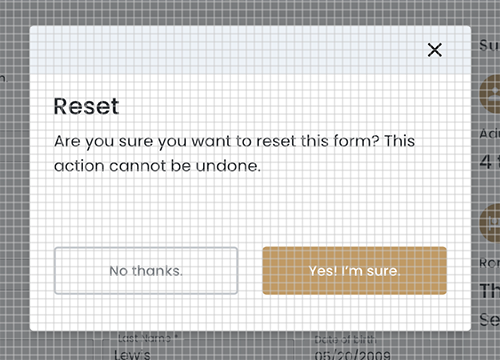Image resolution: width=500 pixels, height=360 pixels.
Task: Close the Reset dialog with the X icon
Action: [x=435, y=50]
